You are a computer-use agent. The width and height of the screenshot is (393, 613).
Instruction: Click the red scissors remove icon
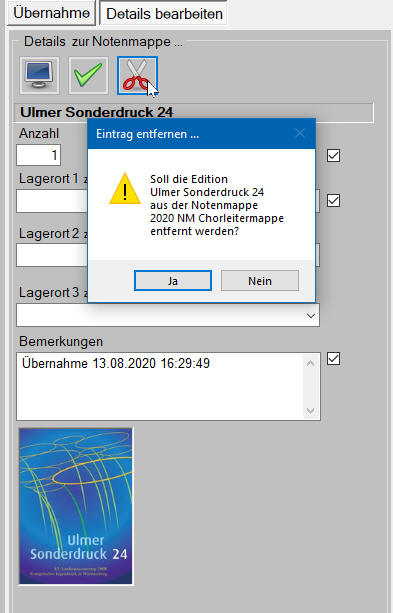(x=137, y=75)
